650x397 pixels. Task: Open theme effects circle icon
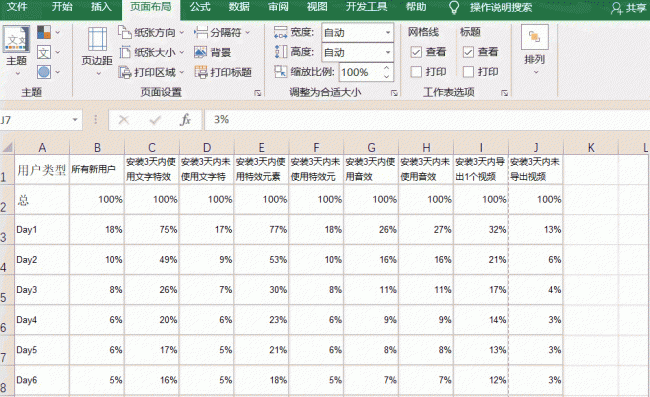point(44,72)
